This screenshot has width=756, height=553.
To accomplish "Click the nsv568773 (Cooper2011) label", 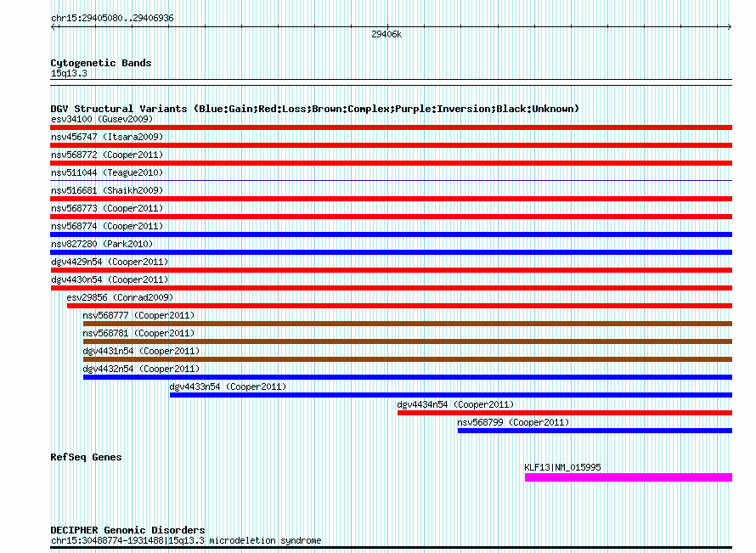I will pos(107,208).
